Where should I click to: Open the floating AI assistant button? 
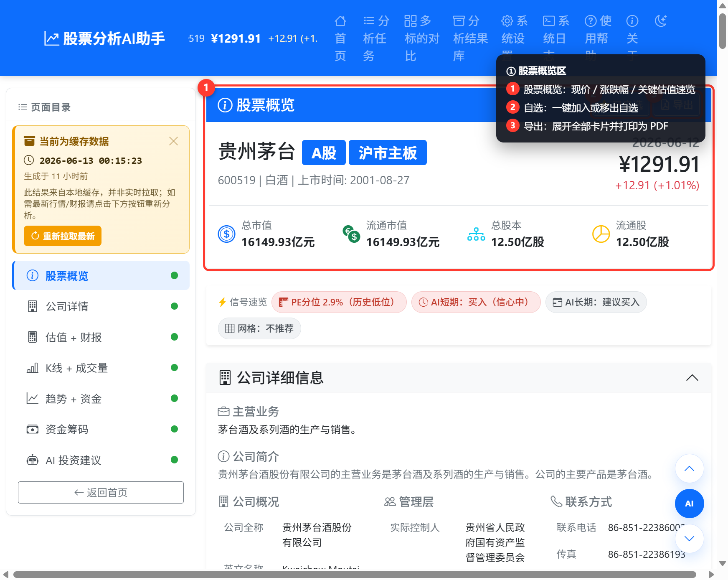coord(689,504)
